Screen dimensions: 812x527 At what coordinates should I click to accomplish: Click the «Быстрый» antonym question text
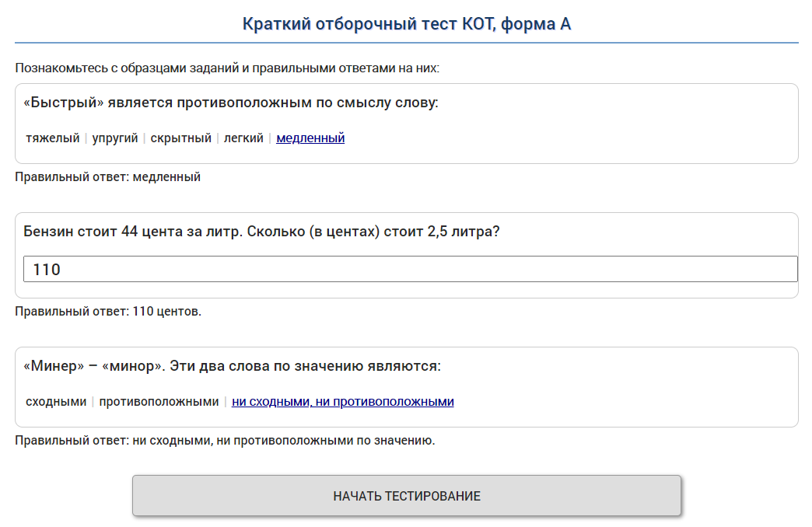(x=231, y=103)
